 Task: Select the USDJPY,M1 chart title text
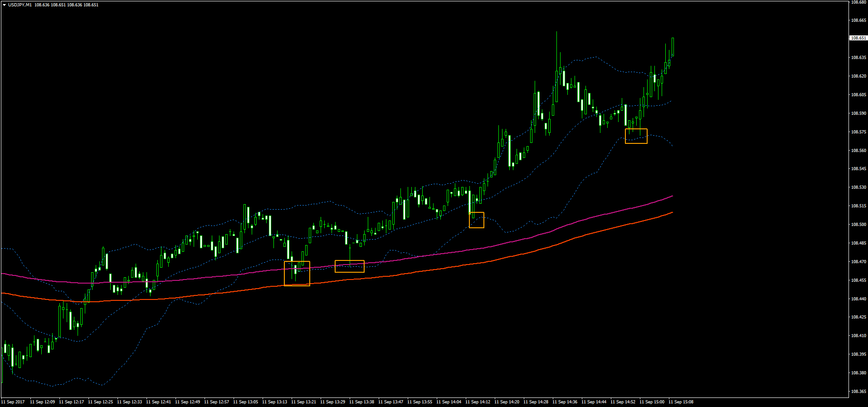[x=20, y=5]
